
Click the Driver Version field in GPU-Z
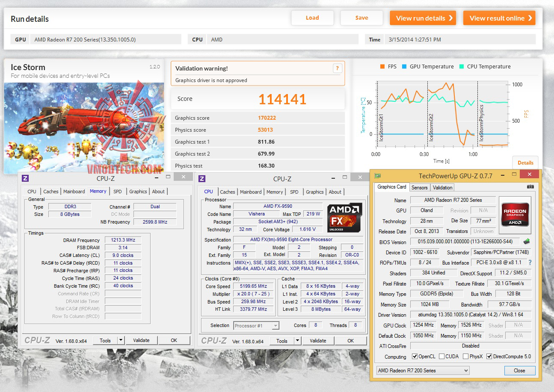click(471, 315)
